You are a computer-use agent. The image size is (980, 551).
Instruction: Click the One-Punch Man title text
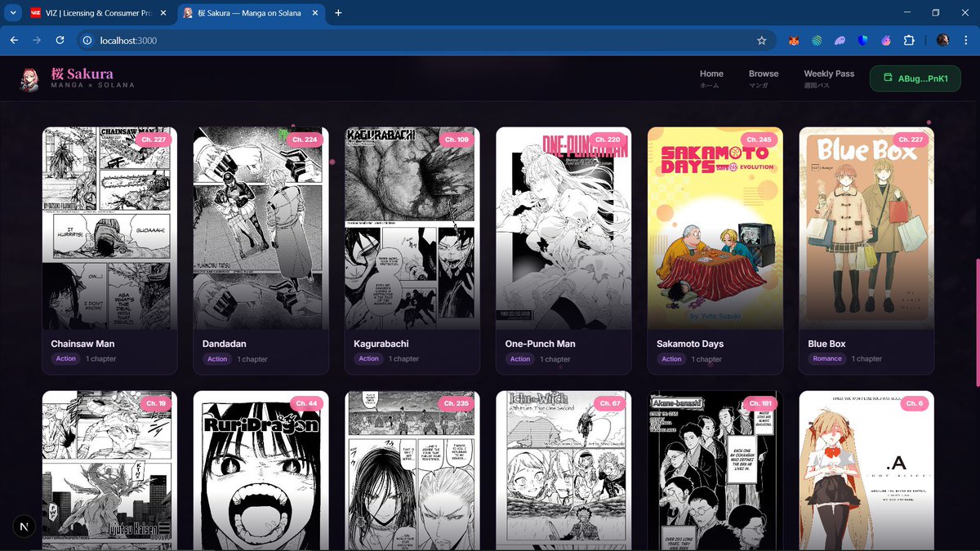540,344
